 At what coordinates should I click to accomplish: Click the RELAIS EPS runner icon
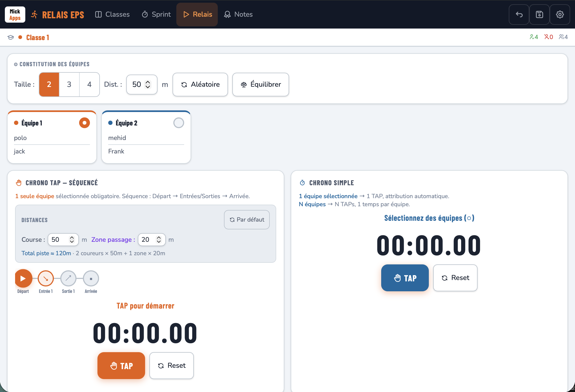(34, 15)
